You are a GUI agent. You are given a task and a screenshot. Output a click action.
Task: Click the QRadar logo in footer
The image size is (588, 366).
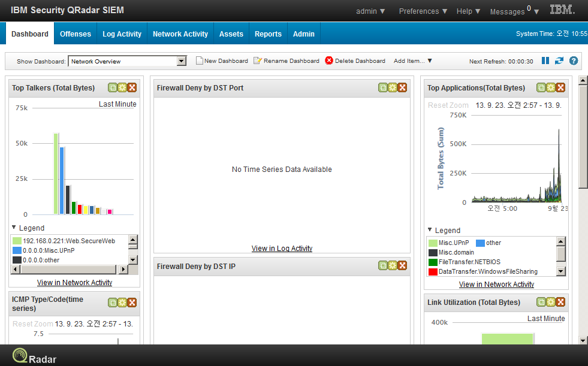(x=34, y=356)
